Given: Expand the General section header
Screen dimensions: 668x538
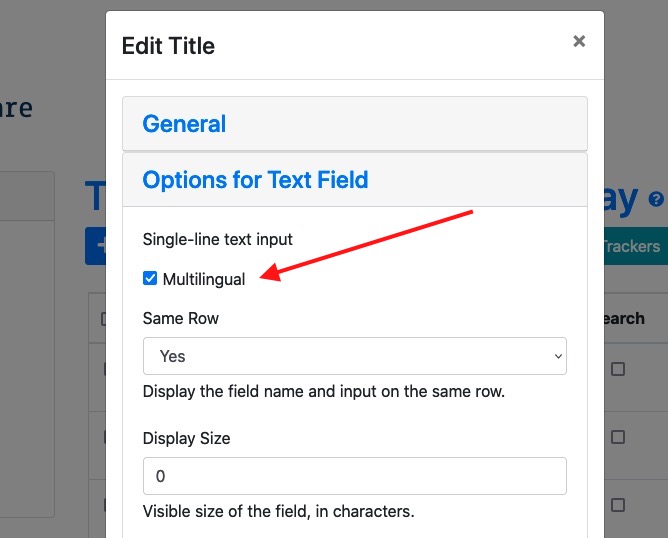Looking at the screenshot, I should coord(355,124).
